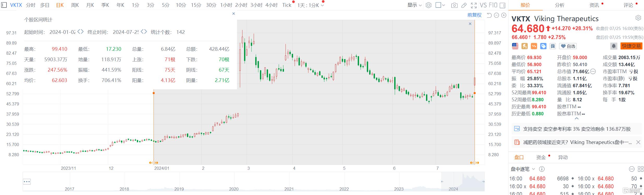Viewport: 644px width, 195px height.
Task: Click the start date field 2024-01-02
Action: pos(63,32)
